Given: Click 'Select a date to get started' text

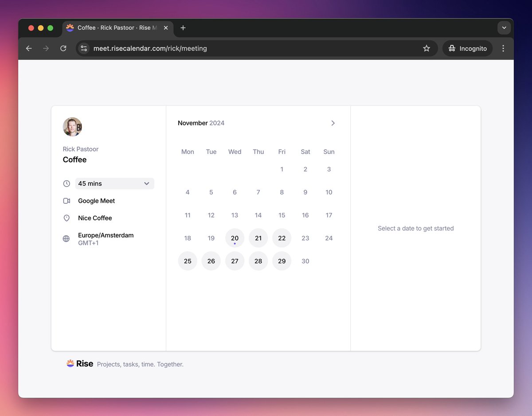Looking at the screenshot, I should 416,229.
